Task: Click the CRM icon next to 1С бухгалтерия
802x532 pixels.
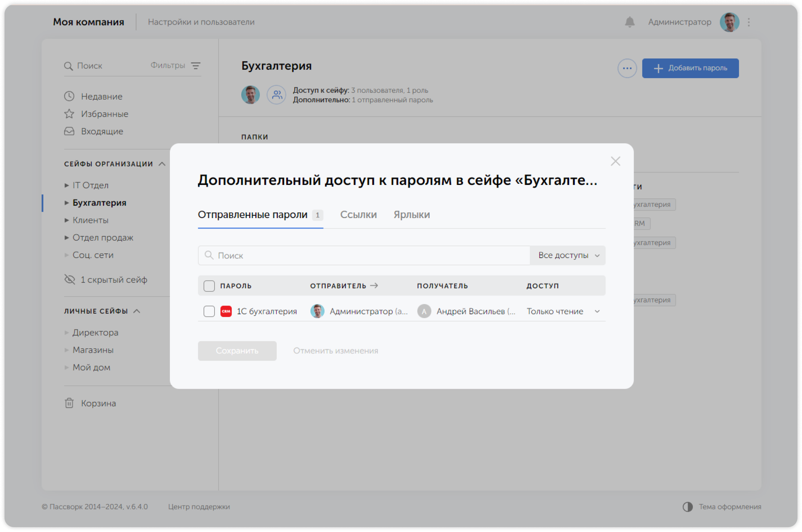Action: 227,311
